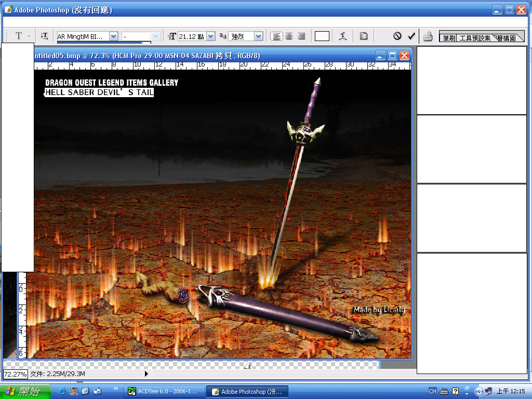Image resolution: width=532 pixels, height=399 pixels.
Task: Open the file browser icon in options bar
Action: [x=428, y=36]
